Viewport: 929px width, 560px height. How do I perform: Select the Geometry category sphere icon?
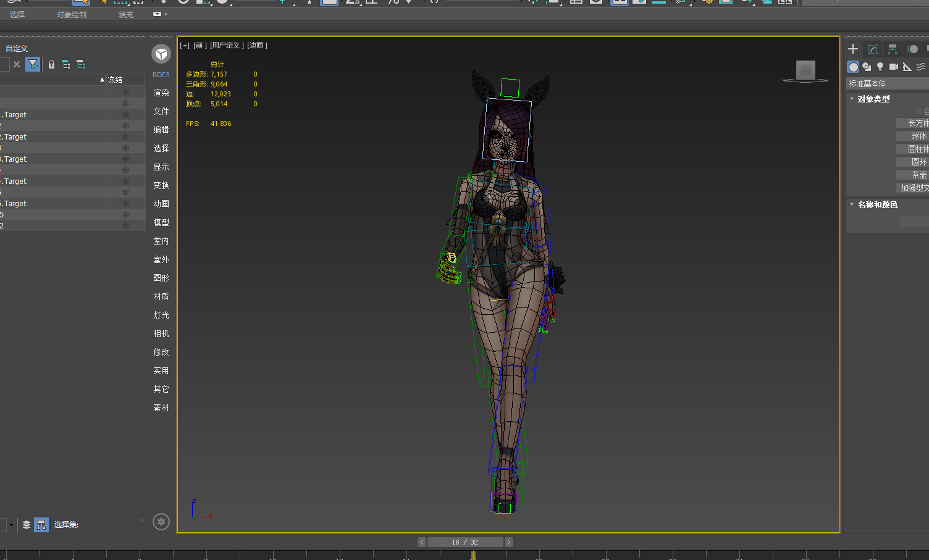pyautogui.click(x=853, y=67)
